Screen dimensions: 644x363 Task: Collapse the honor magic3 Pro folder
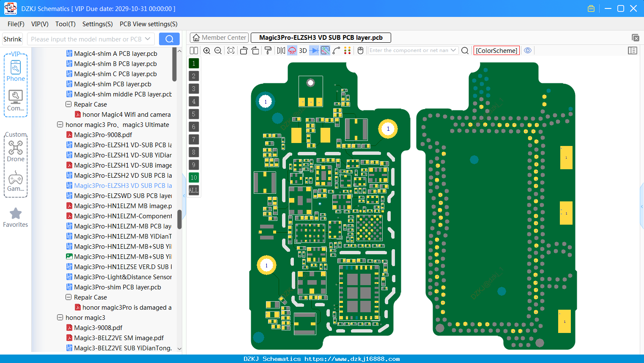(60, 125)
